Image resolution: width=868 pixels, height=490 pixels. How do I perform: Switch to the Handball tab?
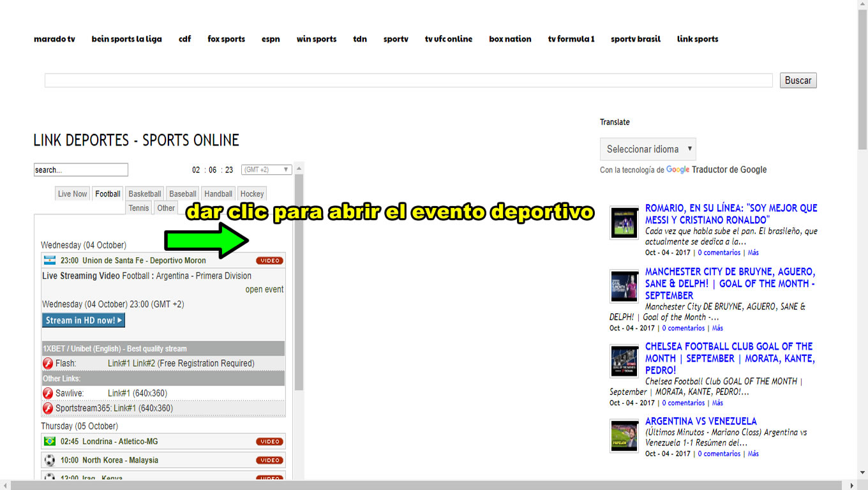(218, 194)
